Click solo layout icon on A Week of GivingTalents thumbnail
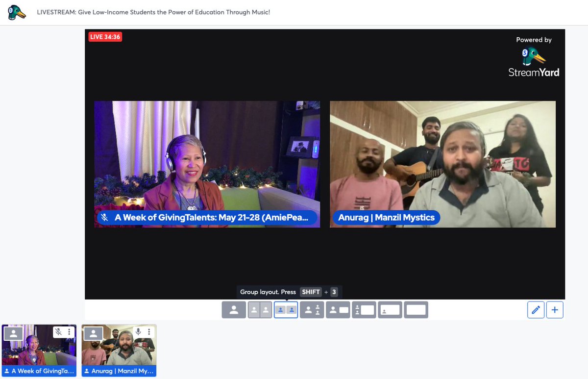588x379 pixels. [13, 333]
